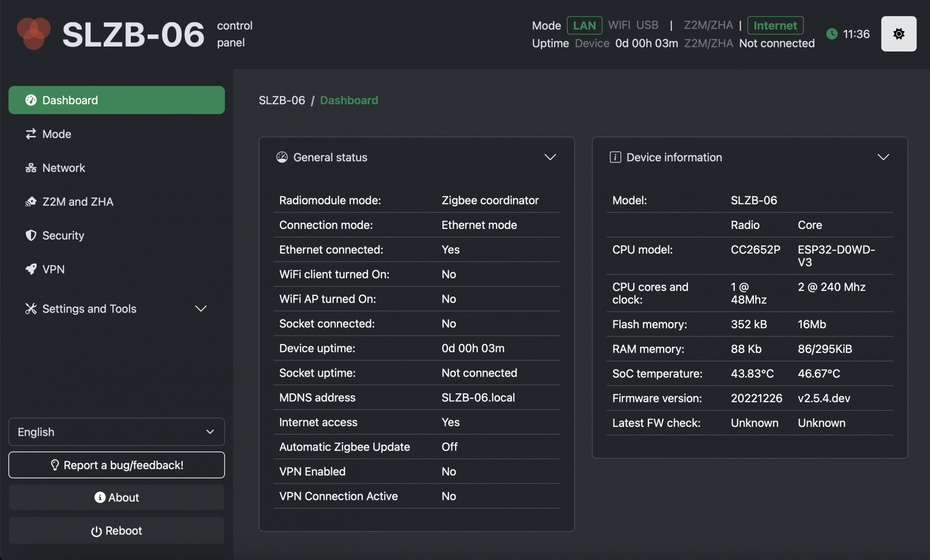Select USB mode in the header mode switcher

648,25
